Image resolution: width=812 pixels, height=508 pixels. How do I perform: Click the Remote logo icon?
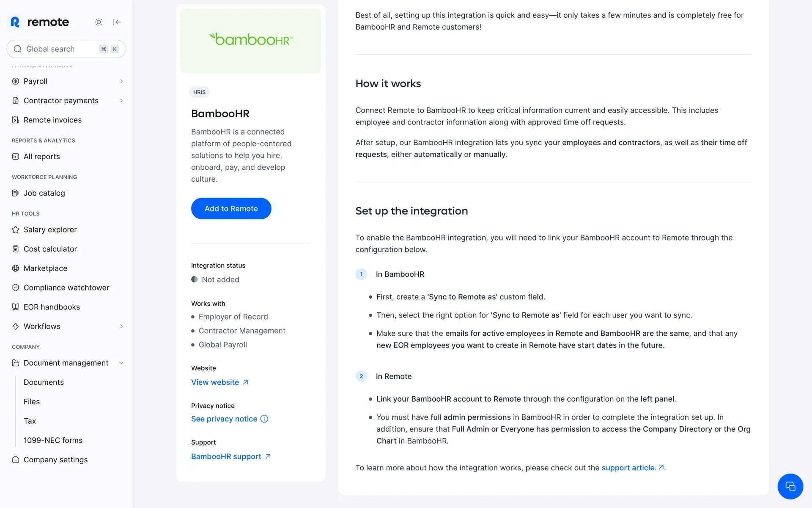(x=16, y=22)
